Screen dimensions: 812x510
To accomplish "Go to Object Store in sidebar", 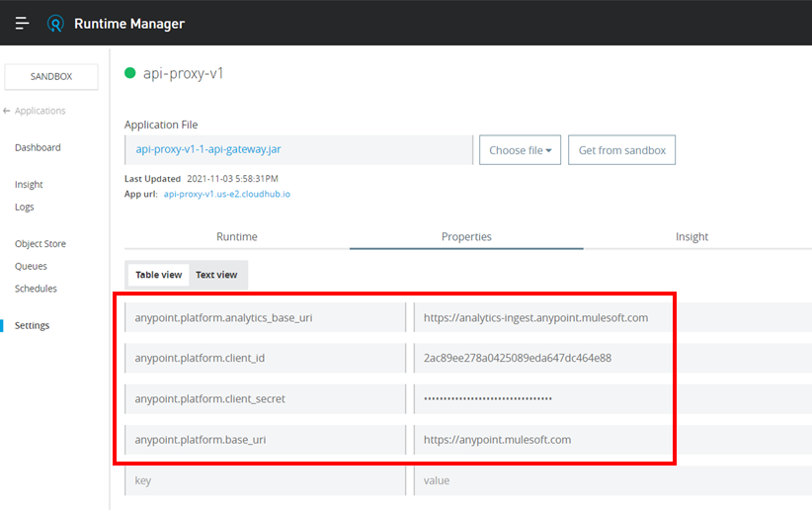I will click(41, 244).
